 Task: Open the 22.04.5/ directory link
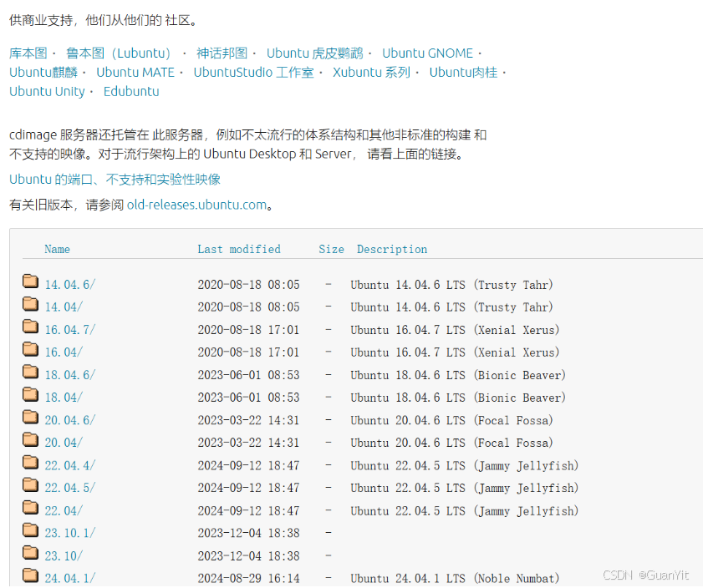click(70, 488)
